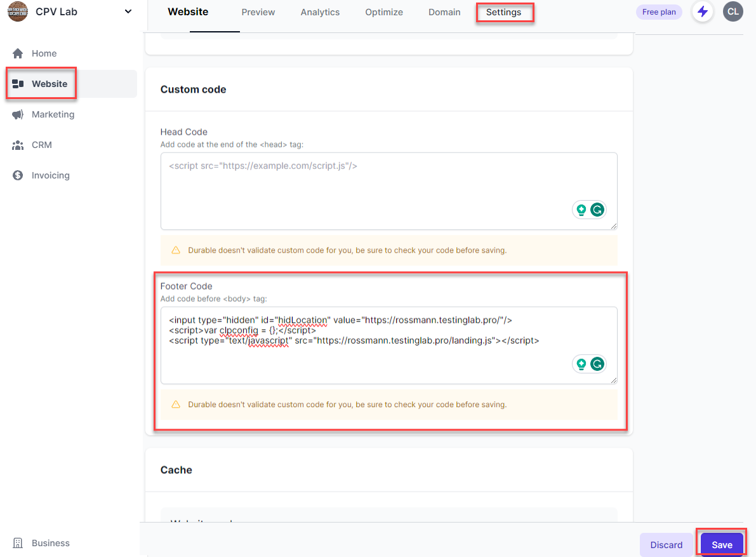This screenshot has width=756, height=557.
Task: Click the Grammarly icon in Head Code box
Action: click(x=597, y=210)
